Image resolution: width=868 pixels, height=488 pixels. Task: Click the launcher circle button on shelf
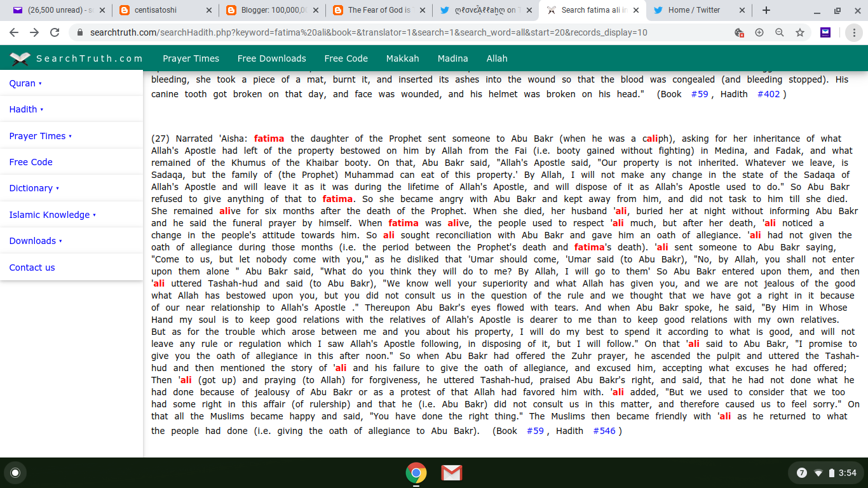(x=15, y=473)
